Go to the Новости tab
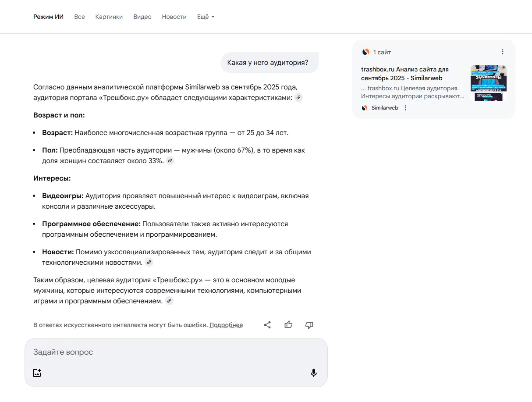Image resolution: width=532 pixels, height=402 pixels. tap(174, 17)
